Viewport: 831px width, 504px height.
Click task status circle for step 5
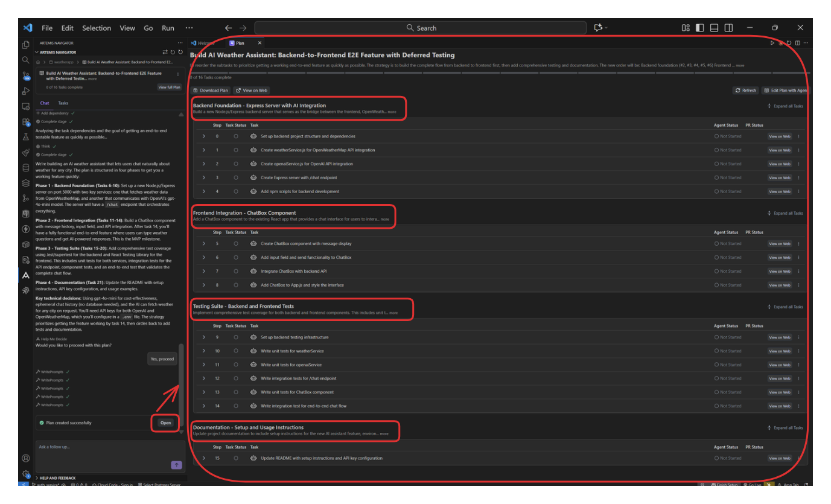[236, 244]
